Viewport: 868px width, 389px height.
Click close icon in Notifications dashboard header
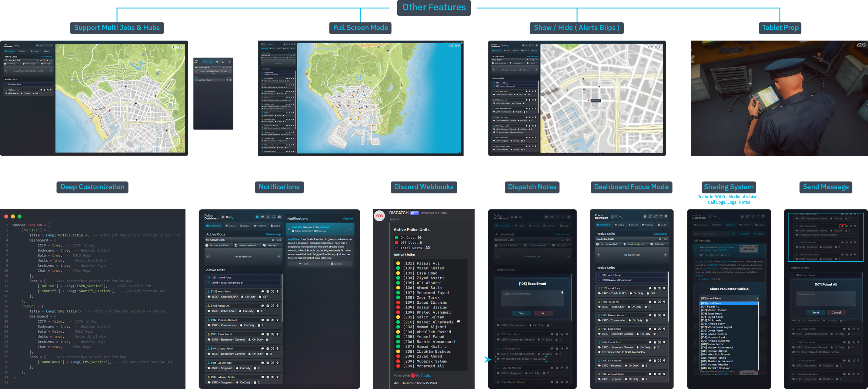(x=280, y=217)
